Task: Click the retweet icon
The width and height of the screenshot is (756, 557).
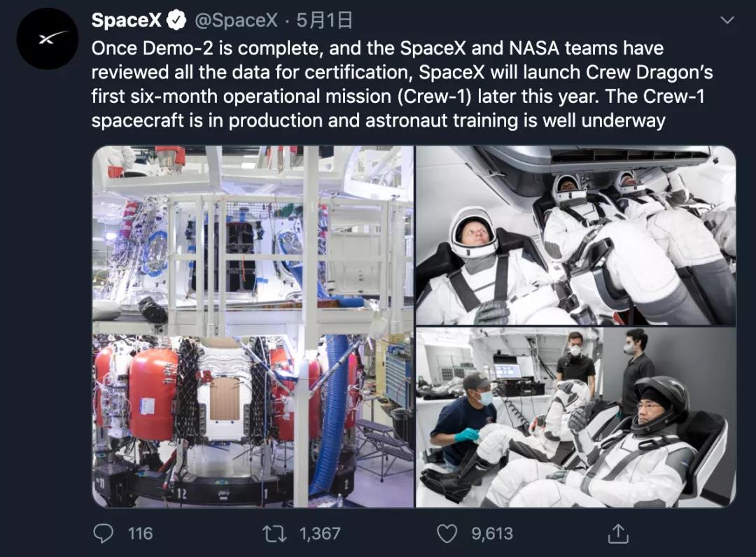Action: click(x=273, y=533)
